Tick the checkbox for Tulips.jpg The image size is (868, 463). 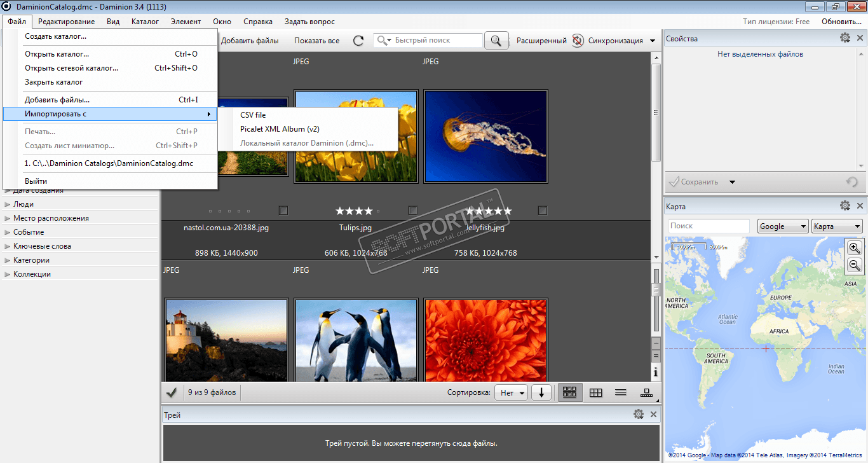(413, 211)
